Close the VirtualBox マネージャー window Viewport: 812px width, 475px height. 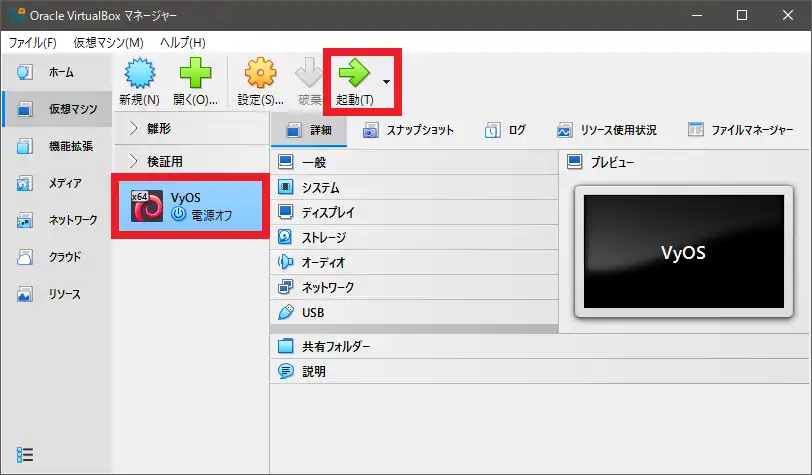click(788, 15)
